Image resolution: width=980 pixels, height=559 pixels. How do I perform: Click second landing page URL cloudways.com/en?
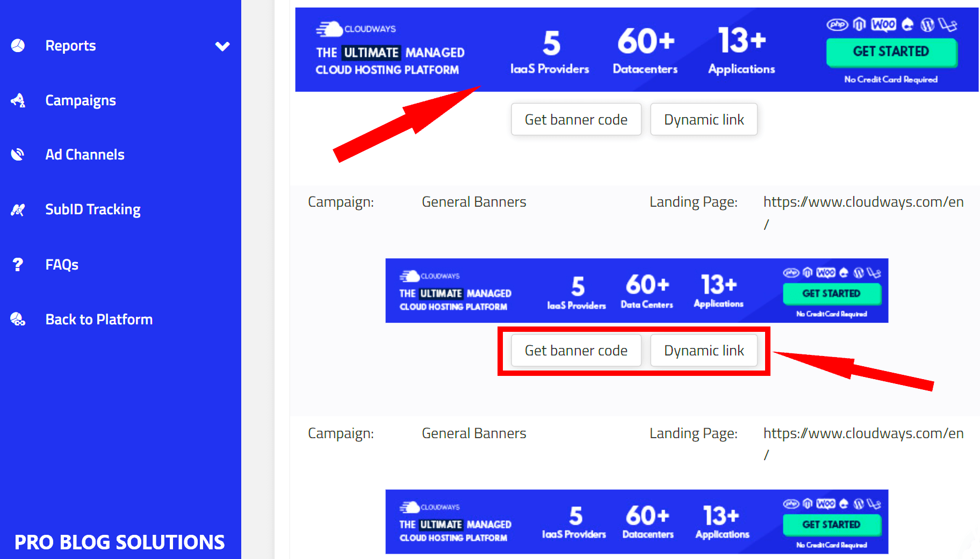coord(863,444)
